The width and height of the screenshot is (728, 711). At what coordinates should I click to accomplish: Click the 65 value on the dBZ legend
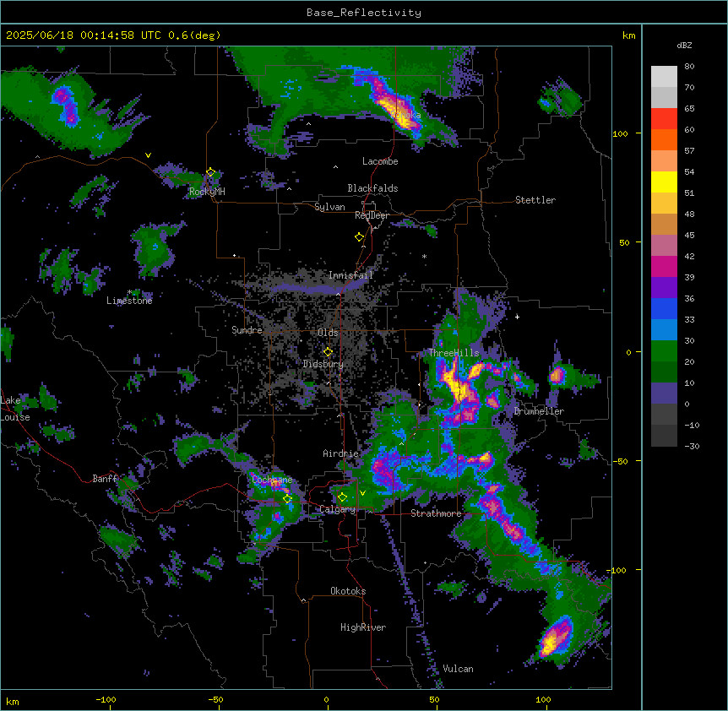pos(689,109)
